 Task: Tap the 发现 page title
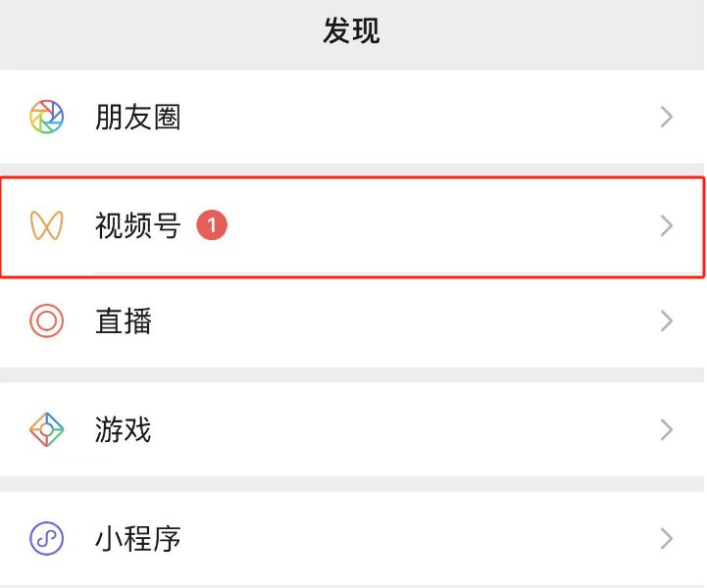point(351,31)
